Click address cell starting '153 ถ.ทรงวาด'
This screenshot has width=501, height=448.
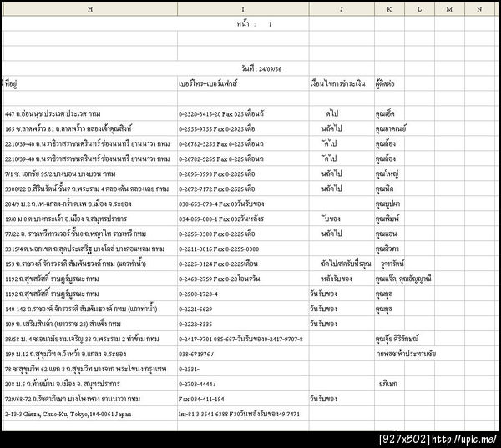tap(90, 264)
